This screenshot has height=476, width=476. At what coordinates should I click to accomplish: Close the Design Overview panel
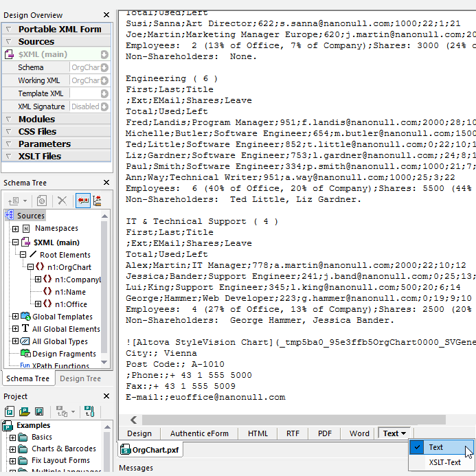pyautogui.click(x=106, y=14)
